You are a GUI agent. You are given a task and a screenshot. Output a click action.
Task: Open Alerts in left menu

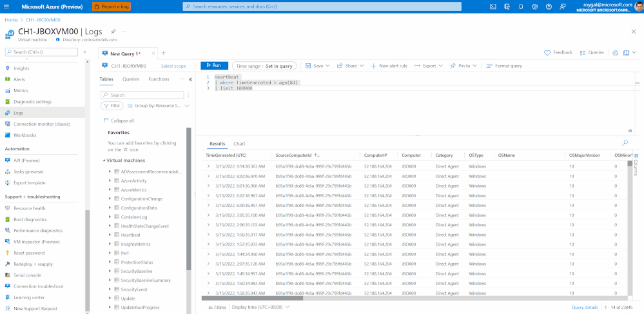pos(19,79)
